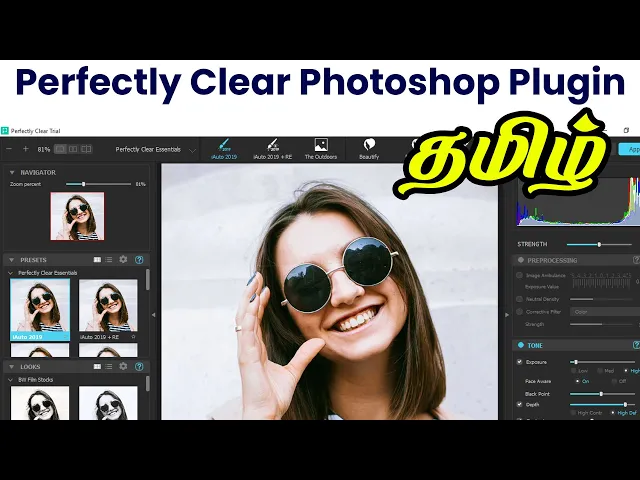The image size is (640, 480).
Task: Click the Looks list scrollbar
Action: tap(147, 384)
